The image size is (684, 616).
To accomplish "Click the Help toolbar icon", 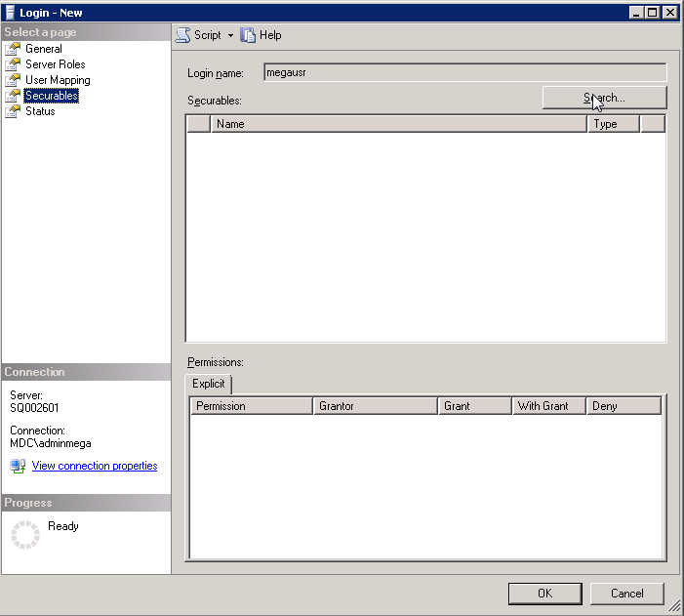I will (248, 35).
